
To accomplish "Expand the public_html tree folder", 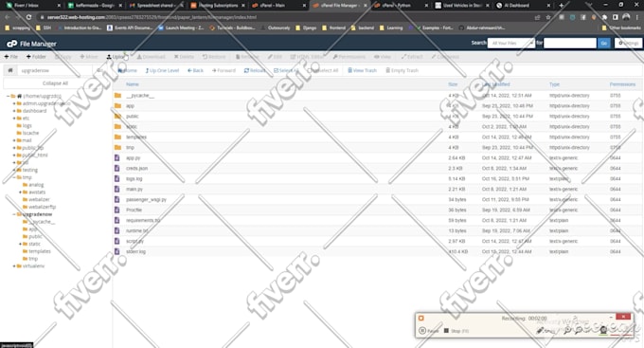I will coord(14,156).
